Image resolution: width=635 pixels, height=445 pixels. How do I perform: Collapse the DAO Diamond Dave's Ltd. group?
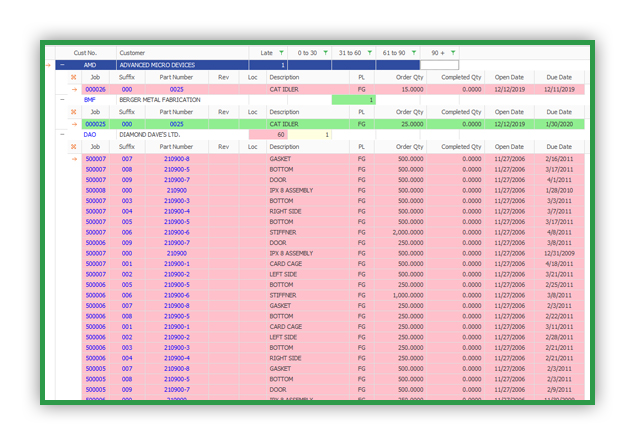pyautogui.click(x=62, y=134)
